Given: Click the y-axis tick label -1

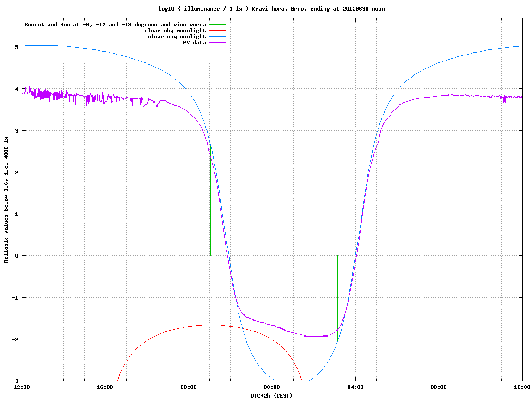Looking at the screenshot, I should [15, 298].
